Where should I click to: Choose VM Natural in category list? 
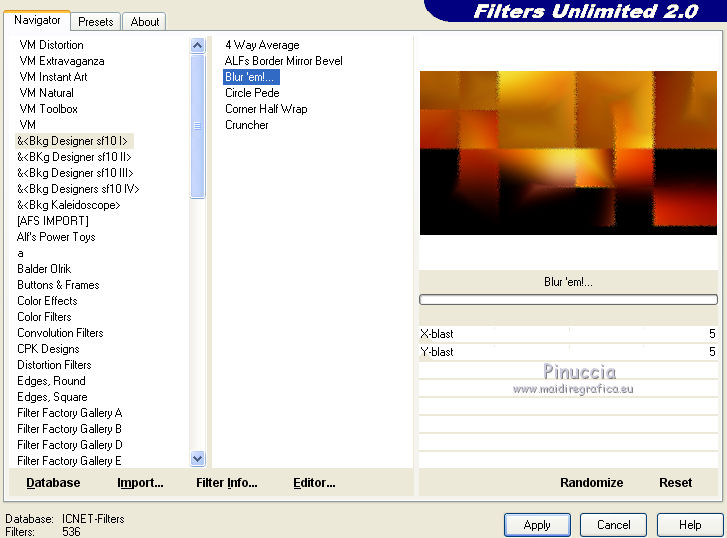[46, 93]
